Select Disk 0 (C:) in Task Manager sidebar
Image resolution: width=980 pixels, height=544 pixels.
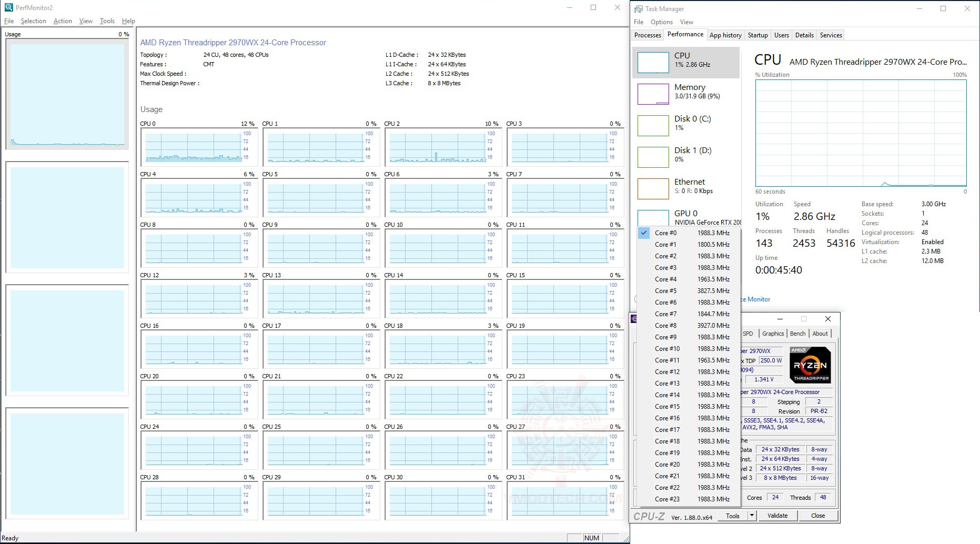[x=686, y=125]
